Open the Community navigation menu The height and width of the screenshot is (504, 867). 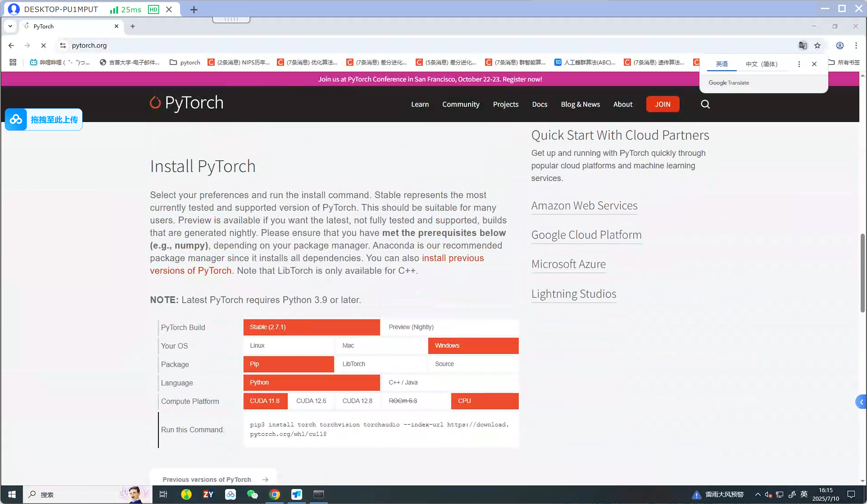460,104
